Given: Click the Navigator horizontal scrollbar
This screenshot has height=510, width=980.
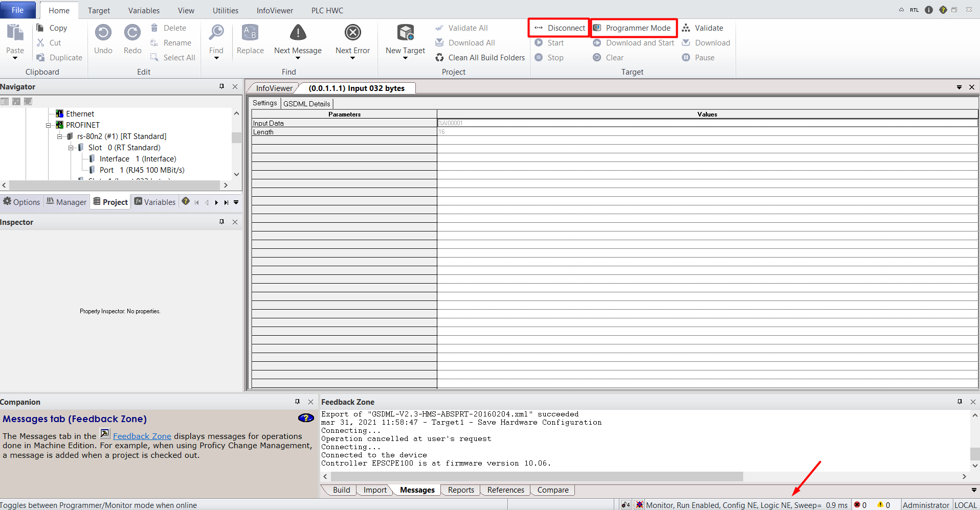Looking at the screenshot, I should pyautogui.click(x=115, y=185).
